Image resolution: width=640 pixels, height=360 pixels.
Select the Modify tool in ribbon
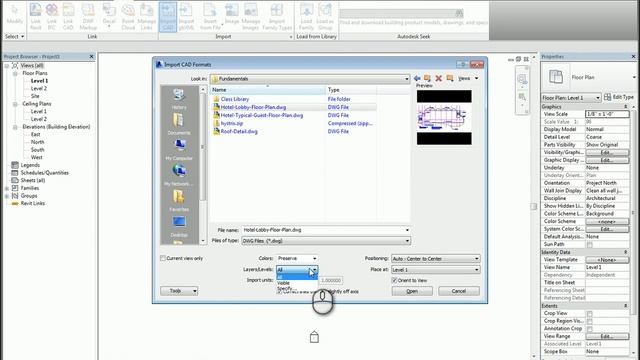click(15, 15)
